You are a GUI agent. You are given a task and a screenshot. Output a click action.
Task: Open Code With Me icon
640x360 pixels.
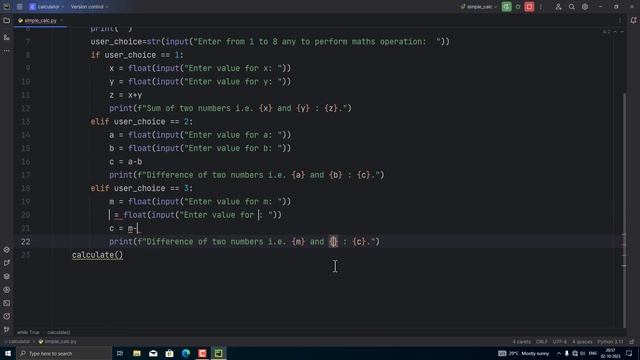(558, 7)
